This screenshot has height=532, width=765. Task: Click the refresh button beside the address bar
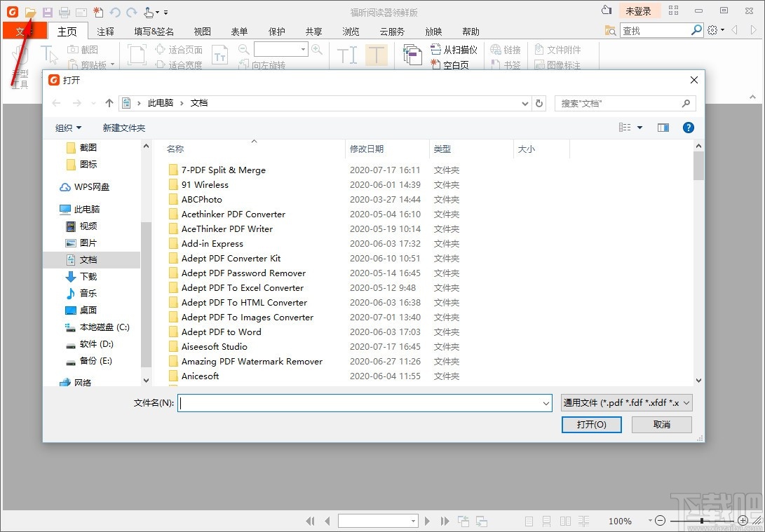(539, 103)
